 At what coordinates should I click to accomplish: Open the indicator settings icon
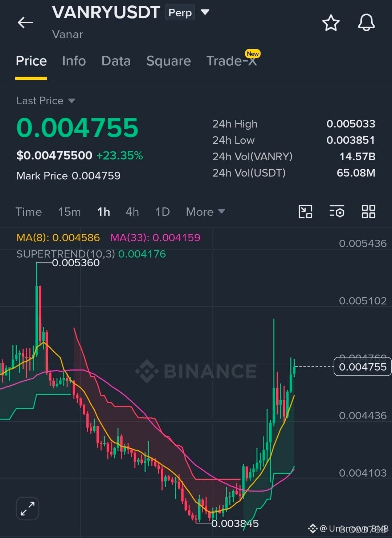[x=337, y=211]
